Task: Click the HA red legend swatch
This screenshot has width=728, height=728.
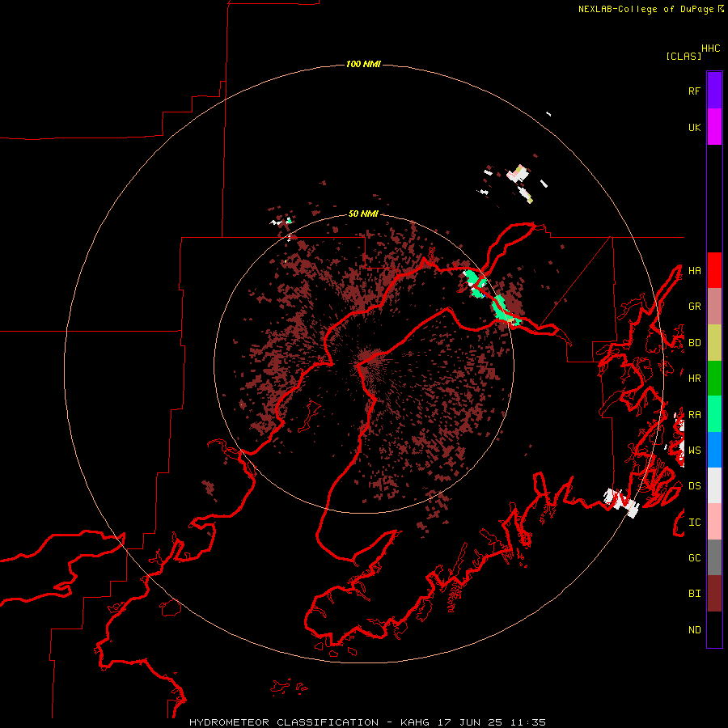Action: tap(714, 270)
